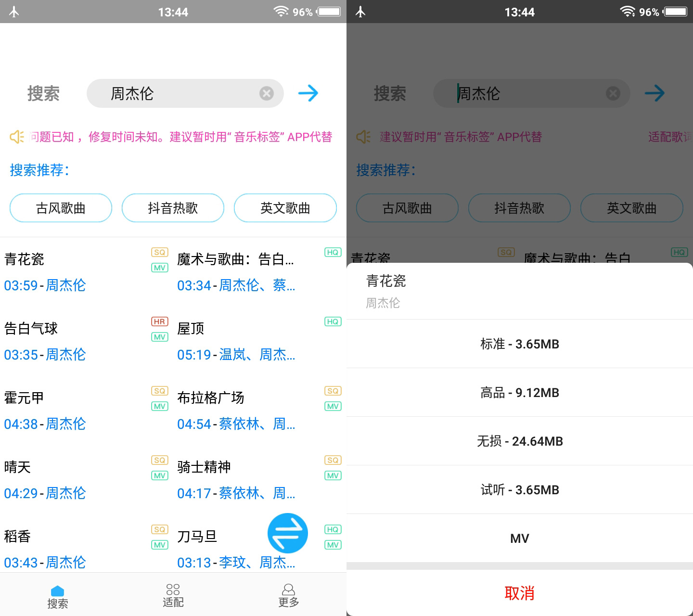This screenshot has width=693, height=616.
Task: Open the song 青花瓷 in left list
Action: coord(24,259)
